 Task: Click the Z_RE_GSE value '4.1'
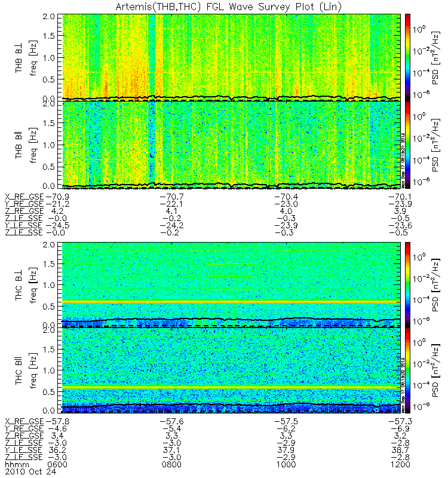pos(171,211)
